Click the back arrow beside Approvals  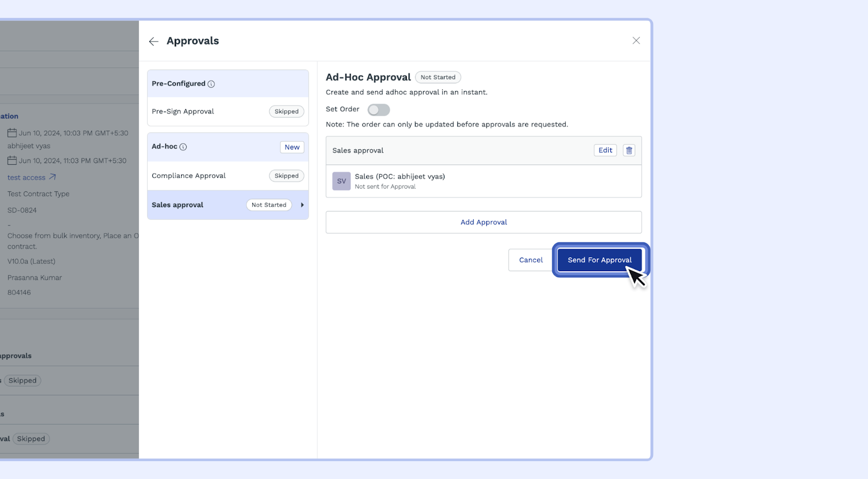[x=154, y=41]
